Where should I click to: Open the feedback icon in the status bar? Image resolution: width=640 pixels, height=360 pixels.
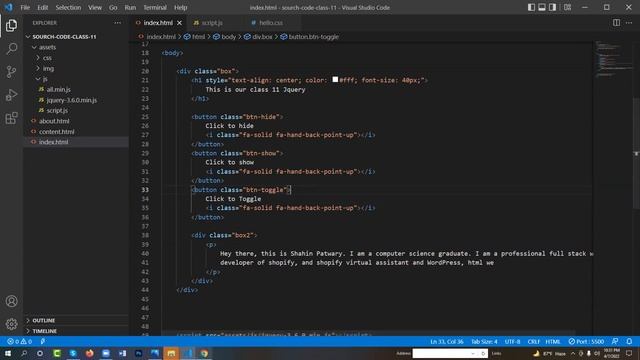pyautogui.click(x=615, y=341)
